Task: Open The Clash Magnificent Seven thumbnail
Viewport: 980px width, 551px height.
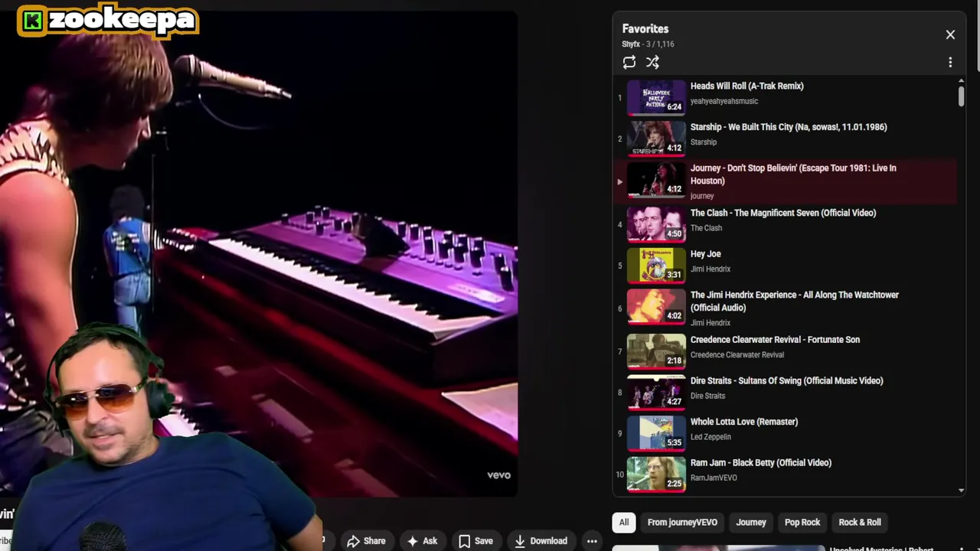Action: pos(656,224)
